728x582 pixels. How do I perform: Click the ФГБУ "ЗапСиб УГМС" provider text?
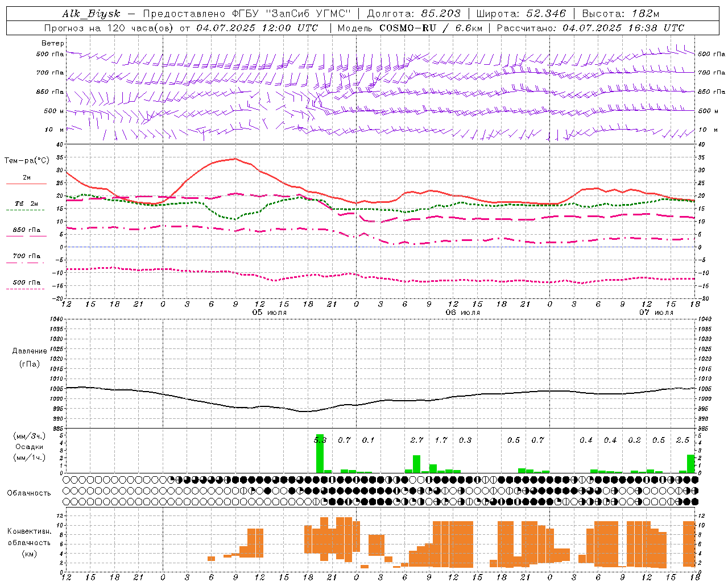point(292,14)
